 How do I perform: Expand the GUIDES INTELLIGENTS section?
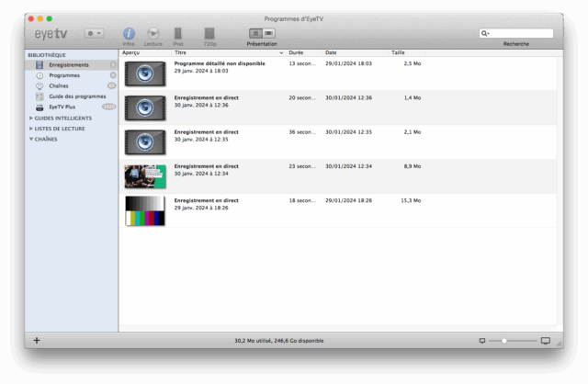pyautogui.click(x=31, y=118)
